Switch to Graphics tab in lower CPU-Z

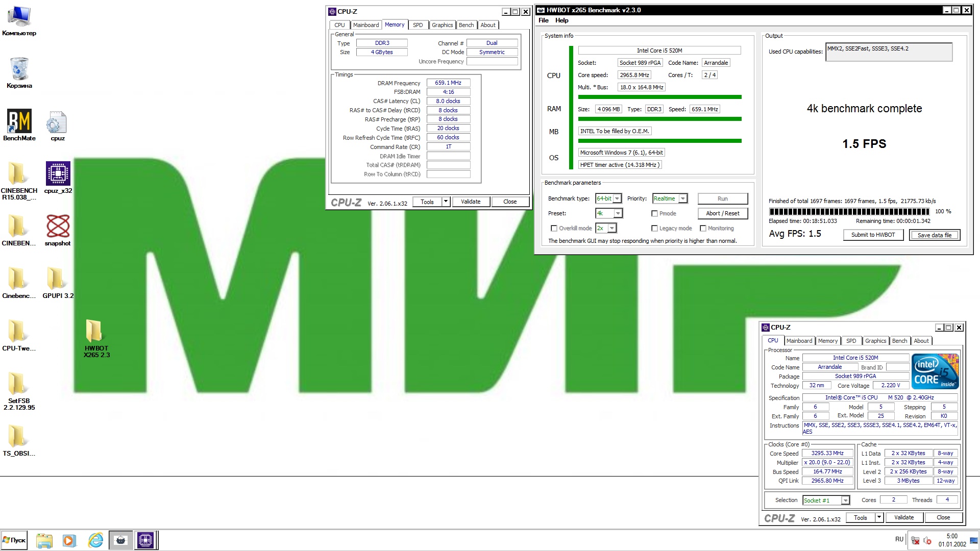click(x=875, y=341)
